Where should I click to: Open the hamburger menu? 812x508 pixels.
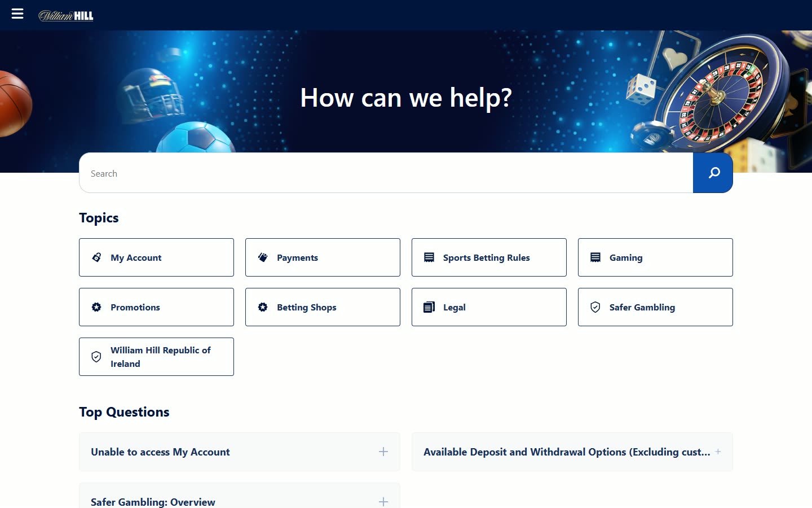click(x=17, y=14)
